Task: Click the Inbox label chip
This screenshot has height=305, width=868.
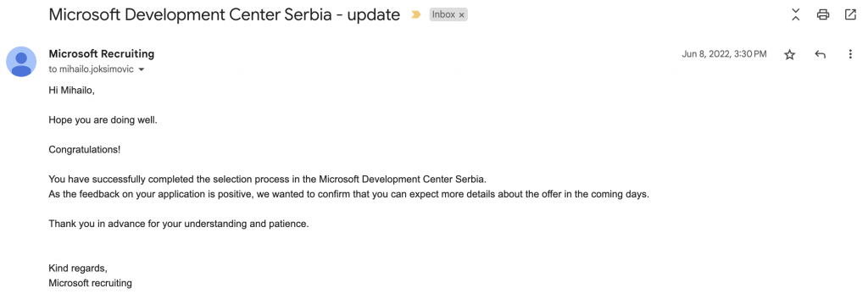Action: (x=448, y=15)
